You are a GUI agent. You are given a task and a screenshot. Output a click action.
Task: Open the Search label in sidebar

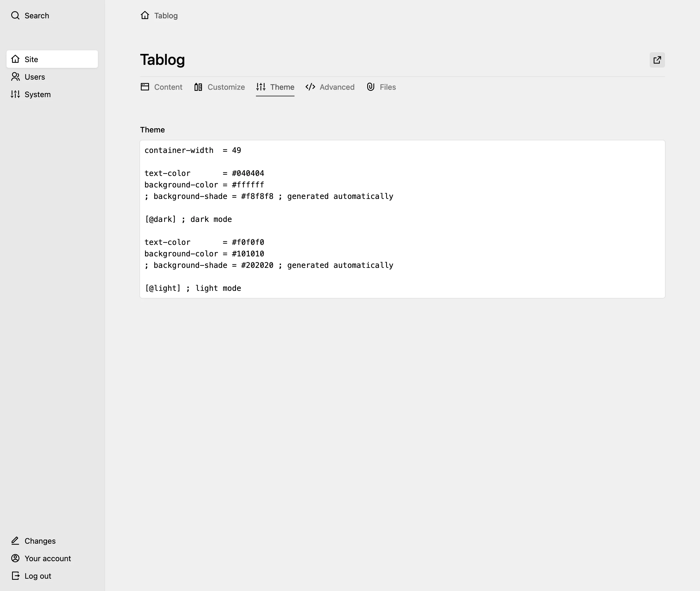[37, 16]
